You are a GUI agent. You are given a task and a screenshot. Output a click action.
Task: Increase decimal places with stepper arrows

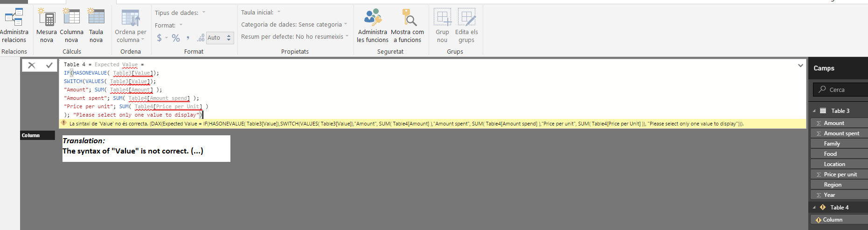point(229,35)
